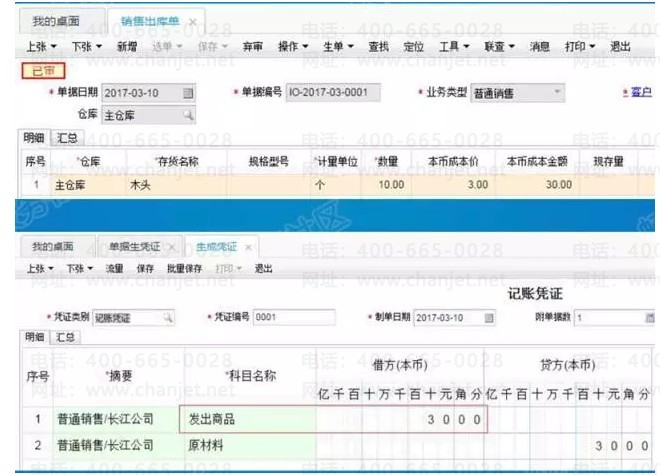Click 弃审 toolbar button

[x=253, y=46]
